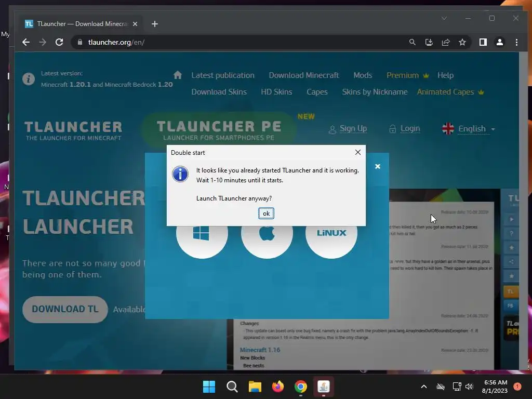The width and height of the screenshot is (532, 399).
Task: Open the Download Skins link
Action: pyautogui.click(x=219, y=92)
